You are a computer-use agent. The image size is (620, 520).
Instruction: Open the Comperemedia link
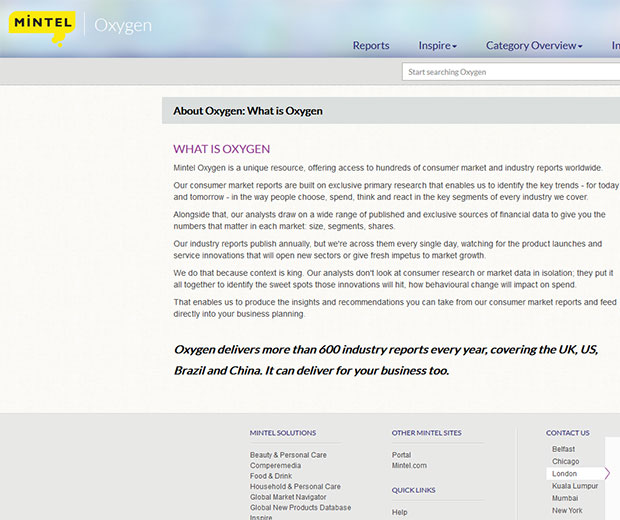pyautogui.click(x=275, y=465)
